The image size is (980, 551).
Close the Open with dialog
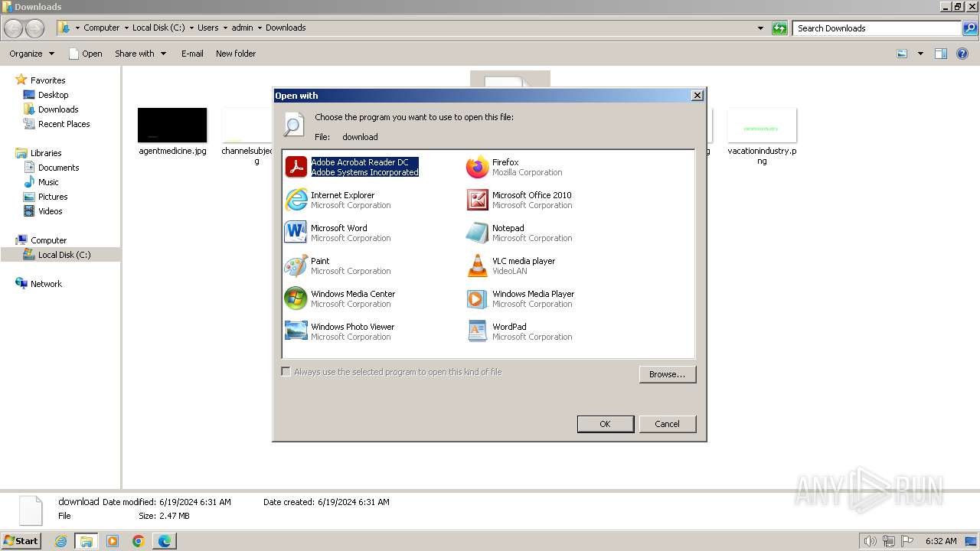point(697,96)
